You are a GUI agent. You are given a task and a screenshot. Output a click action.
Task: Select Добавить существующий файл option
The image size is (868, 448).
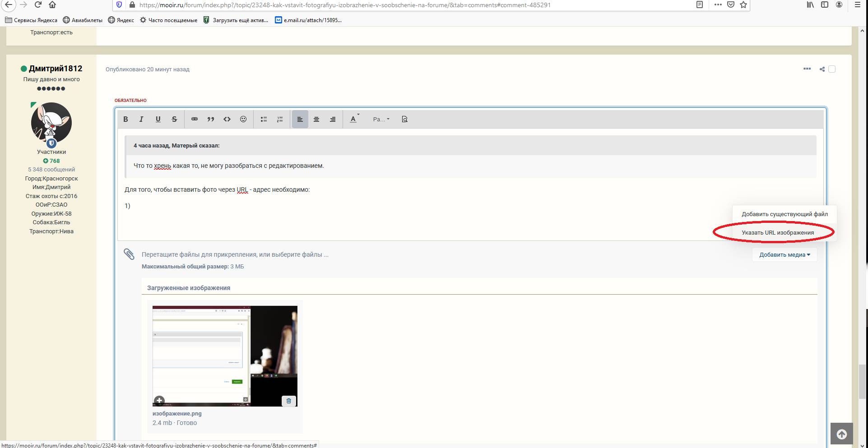pos(784,214)
